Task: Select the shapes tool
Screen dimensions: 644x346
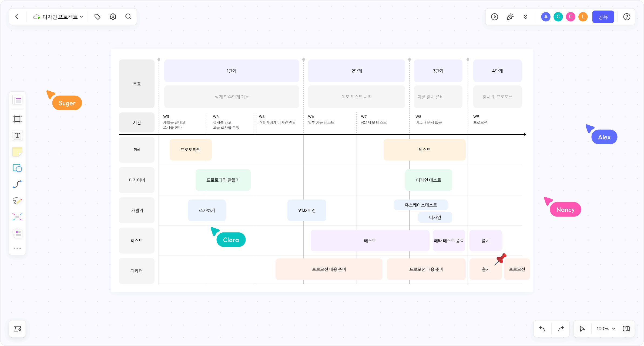Action: click(17, 168)
